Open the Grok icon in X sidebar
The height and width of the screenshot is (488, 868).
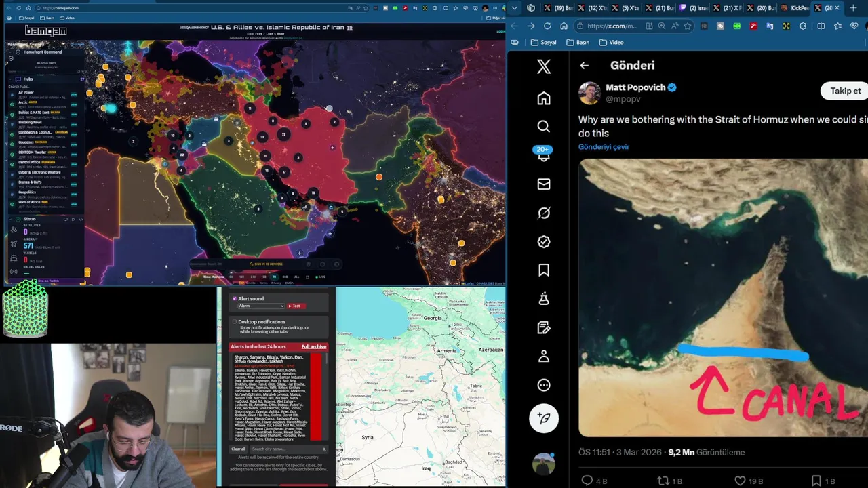pos(543,213)
